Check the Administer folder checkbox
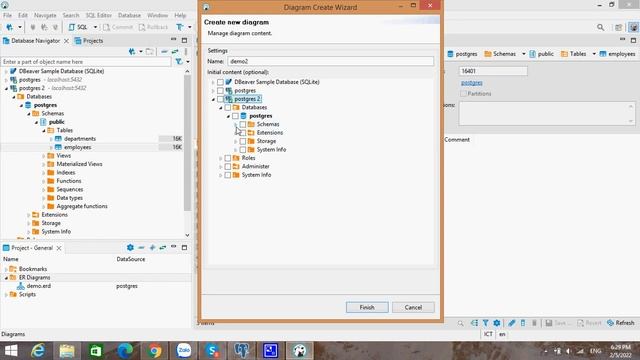 click(228, 167)
